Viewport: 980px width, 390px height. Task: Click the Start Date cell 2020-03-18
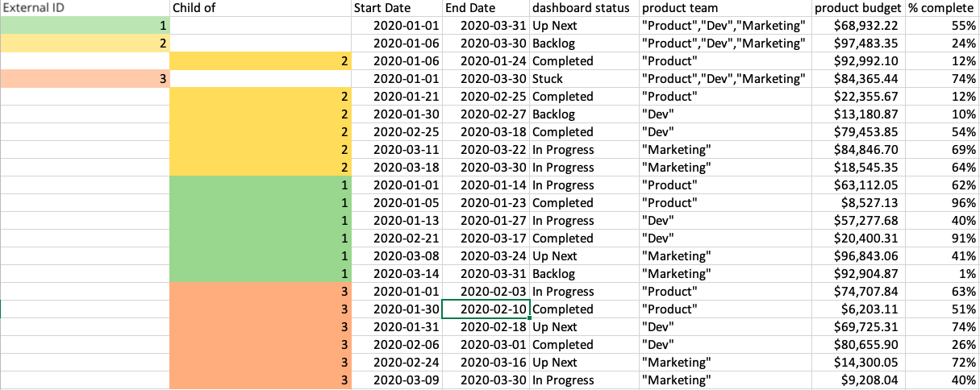[396, 168]
